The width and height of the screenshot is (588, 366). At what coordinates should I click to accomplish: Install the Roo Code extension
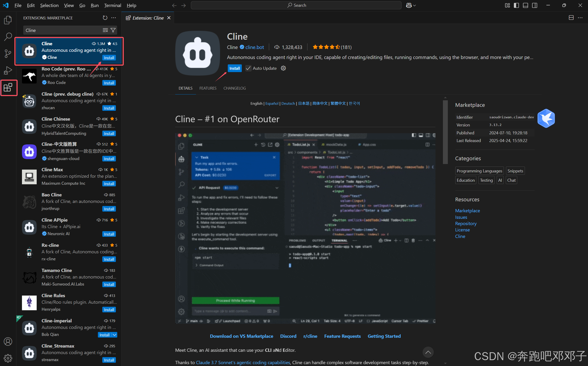(109, 83)
